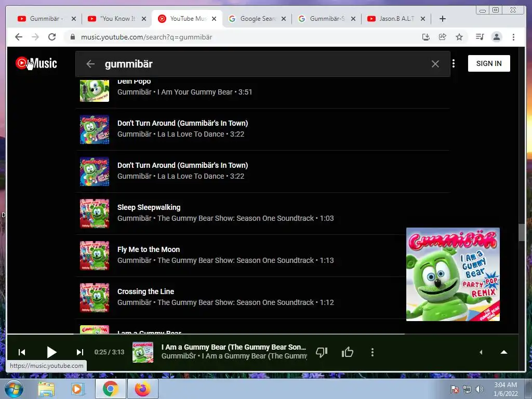532x399 pixels.
Task: Bookmark this page with the star
Action: coord(459,37)
